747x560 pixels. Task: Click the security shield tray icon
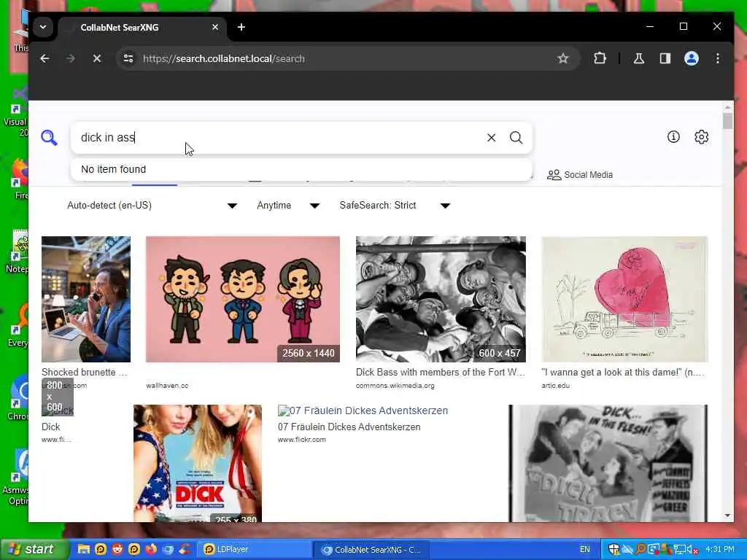(x=614, y=550)
